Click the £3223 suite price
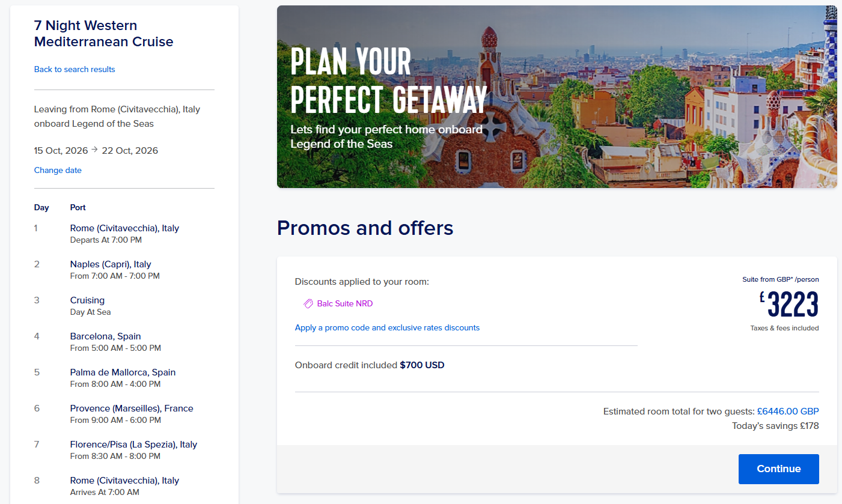The height and width of the screenshot is (504, 842). click(789, 305)
